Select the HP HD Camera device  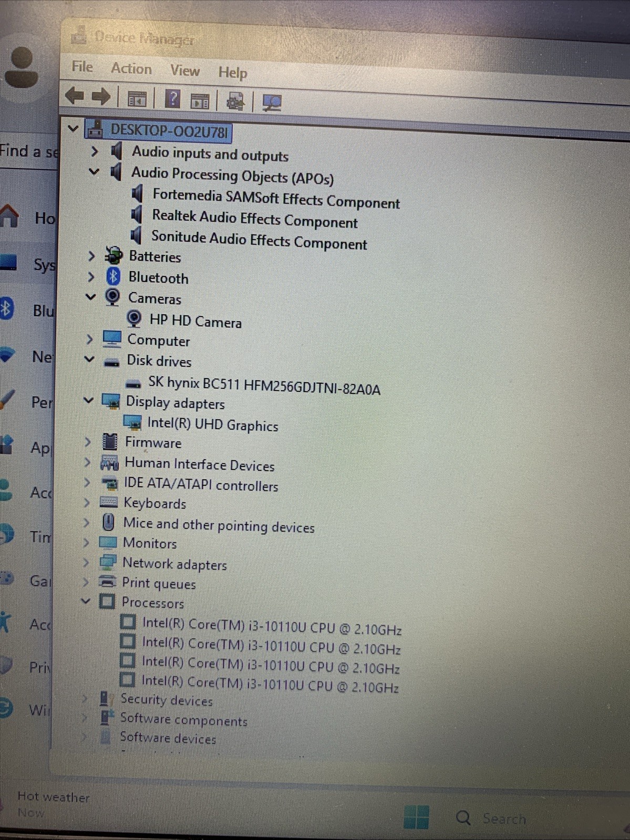tap(195, 321)
